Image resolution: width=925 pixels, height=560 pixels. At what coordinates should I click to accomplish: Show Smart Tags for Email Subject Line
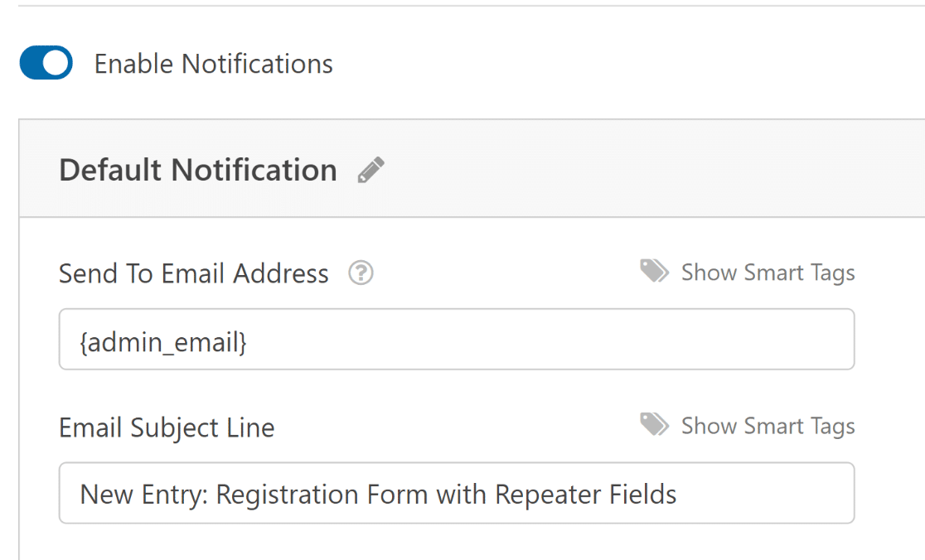coord(767,426)
